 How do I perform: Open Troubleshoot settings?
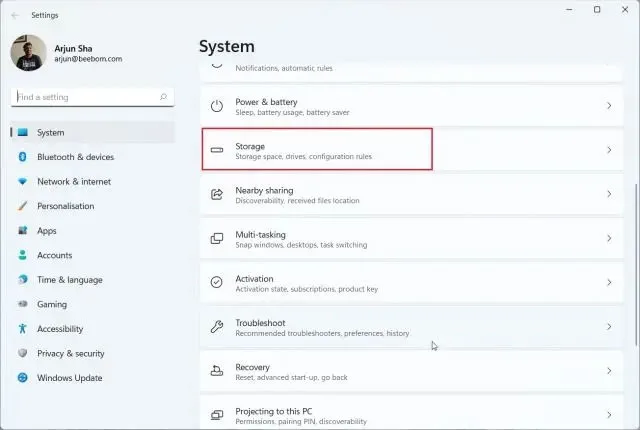pyautogui.click(x=411, y=326)
